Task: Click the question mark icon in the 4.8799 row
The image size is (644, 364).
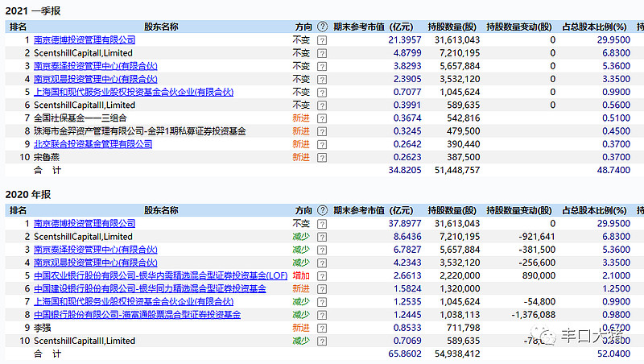Action: tap(322, 53)
